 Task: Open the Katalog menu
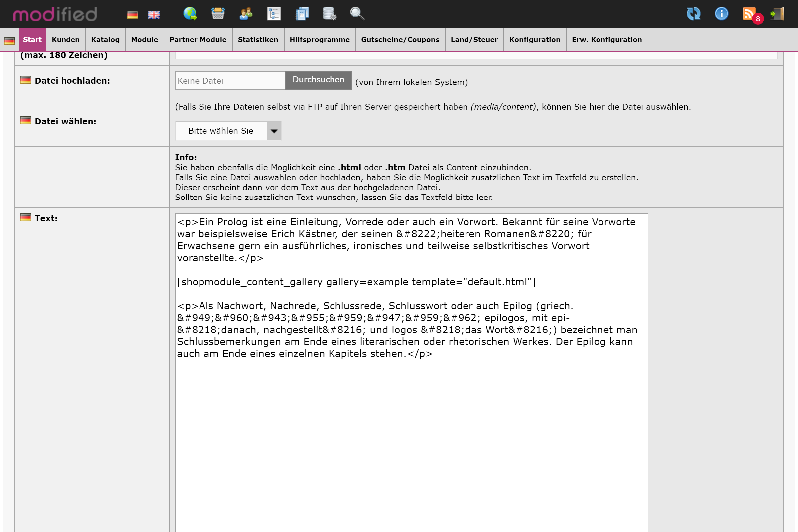(105, 39)
